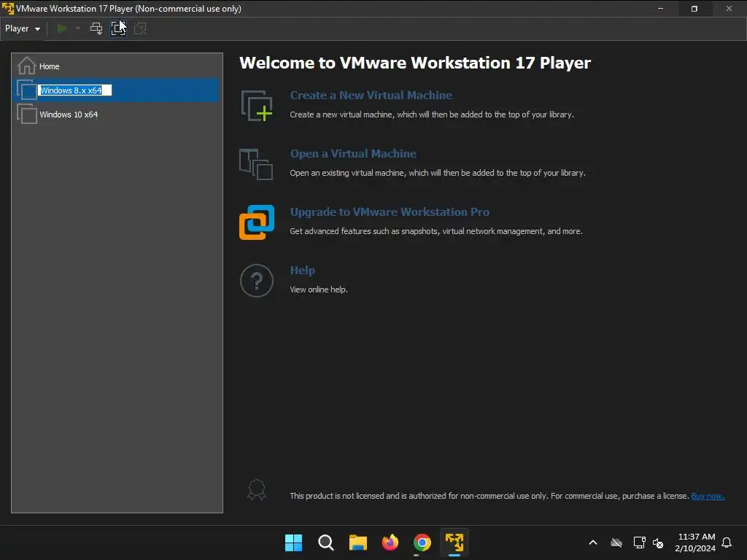Image resolution: width=747 pixels, height=560 pixels.
Task: Click the muted volume tray icon
Action: [x=658, y=542]
